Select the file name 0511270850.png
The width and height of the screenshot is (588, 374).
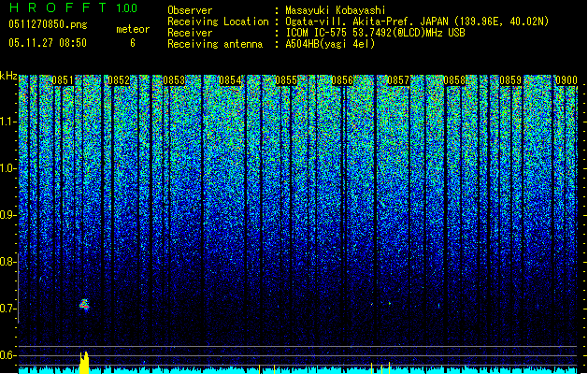click(48, 24)
